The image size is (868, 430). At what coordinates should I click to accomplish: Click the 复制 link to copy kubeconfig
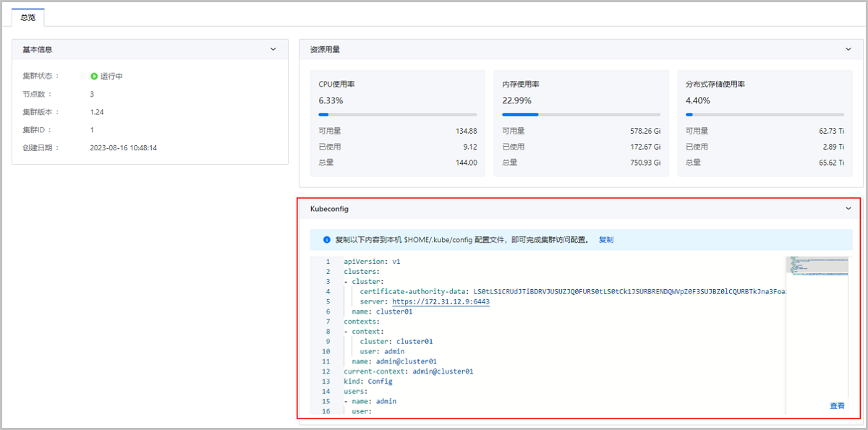[606, 239]
